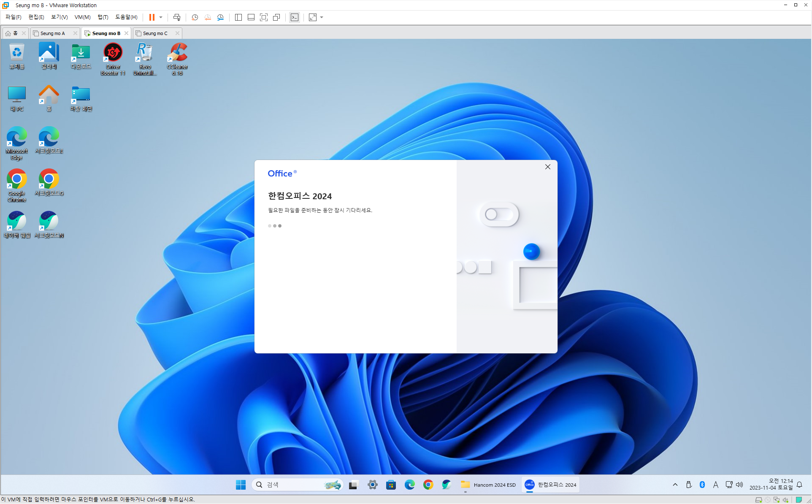Open Windows Start button on guest taskbar
This screenshot has width=812, height=504.
(x=241, y=485)
